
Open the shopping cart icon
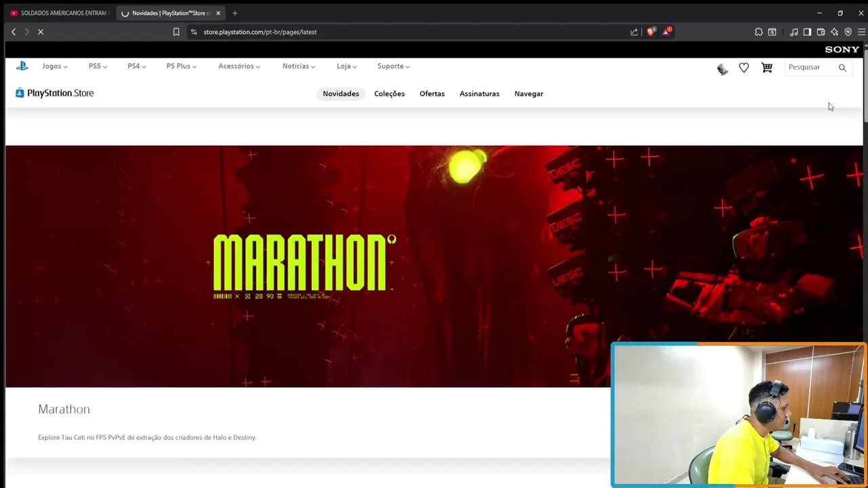coord(767,67)
